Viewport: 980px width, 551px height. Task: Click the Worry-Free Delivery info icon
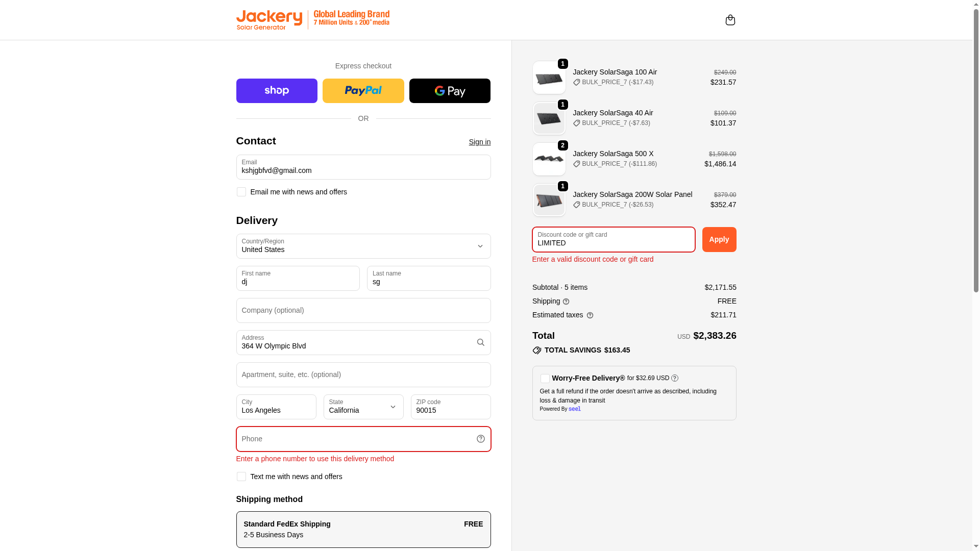click(675, 378)
